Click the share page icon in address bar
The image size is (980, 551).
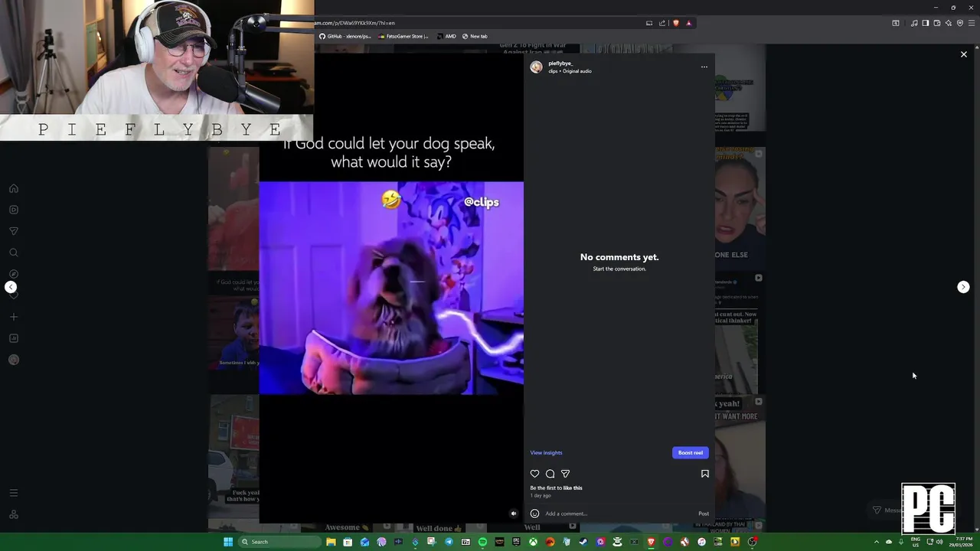pos(662,23)
